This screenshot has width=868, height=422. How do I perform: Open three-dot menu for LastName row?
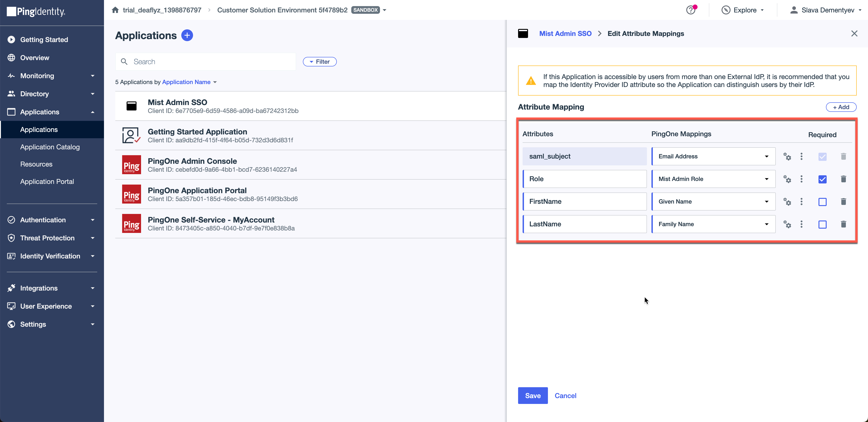pyautogui.click(x=801, y=224)
